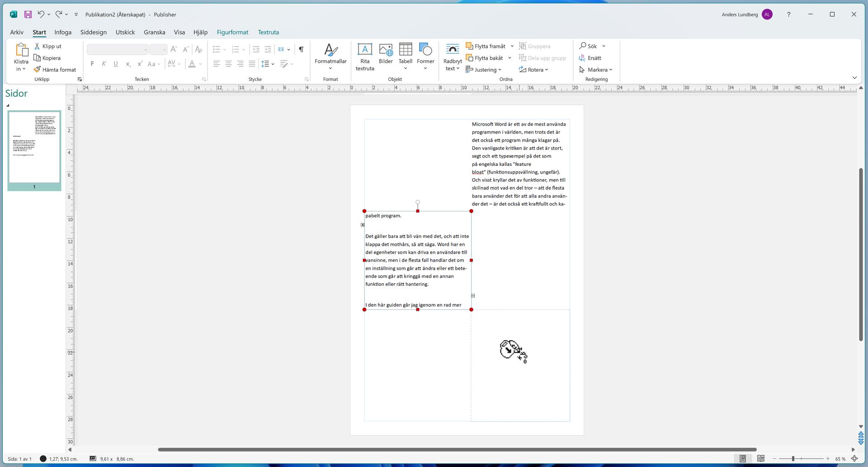Select page 1 thumbnail in Sidor panel
The height and width of the screenshot is (467, 868).
(34, 147)
